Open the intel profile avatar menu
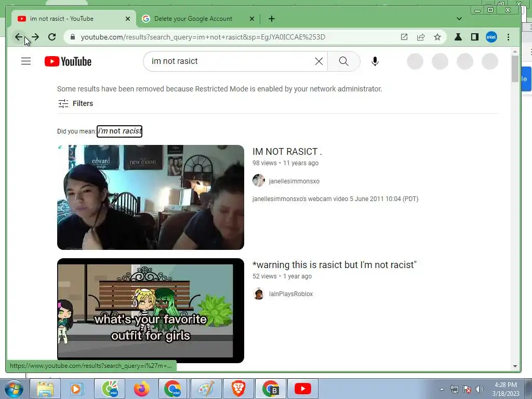The image size is (532, 399). (491, 37)
